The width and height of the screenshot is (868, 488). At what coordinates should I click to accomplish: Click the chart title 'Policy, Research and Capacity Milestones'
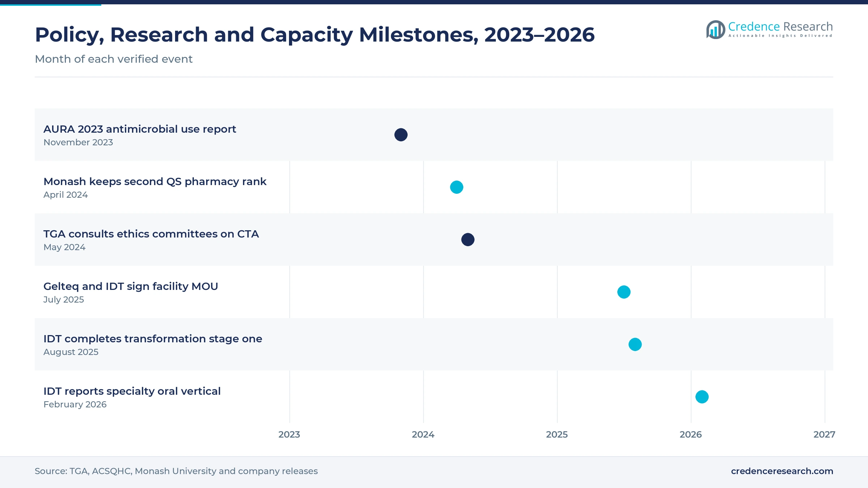click(x=315, y=35)
